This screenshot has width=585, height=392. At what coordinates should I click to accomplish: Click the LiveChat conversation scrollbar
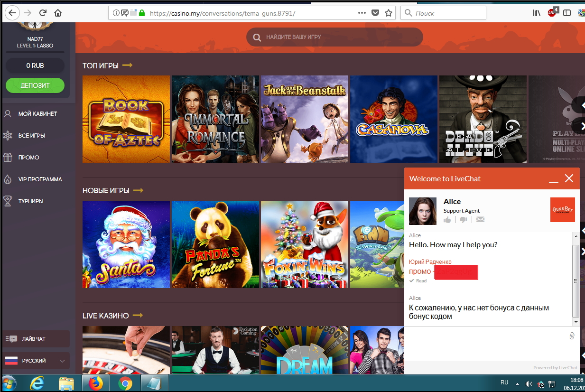(576, 281)
